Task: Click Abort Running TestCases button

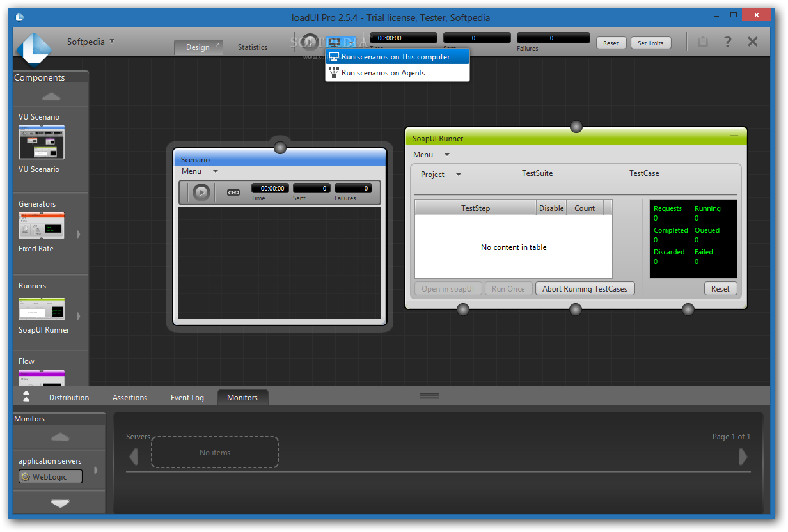Action: [x=585, y=289]
